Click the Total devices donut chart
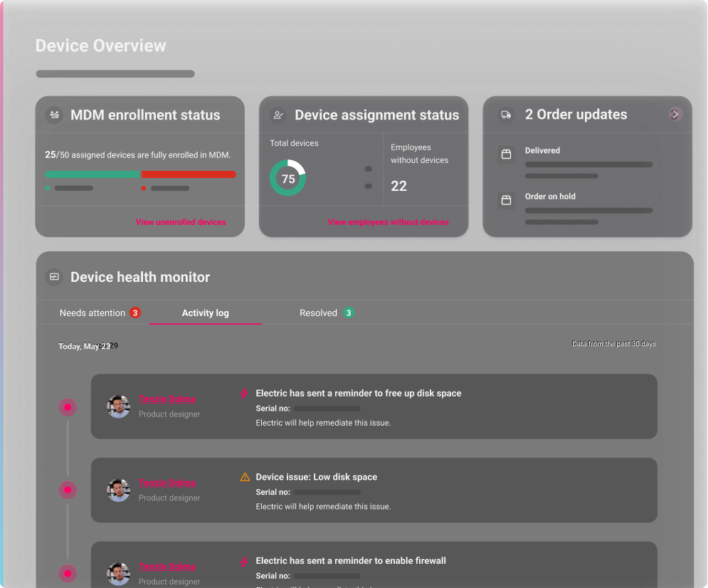The width and height of the screenshot is (708, 588). click(287, 178)
